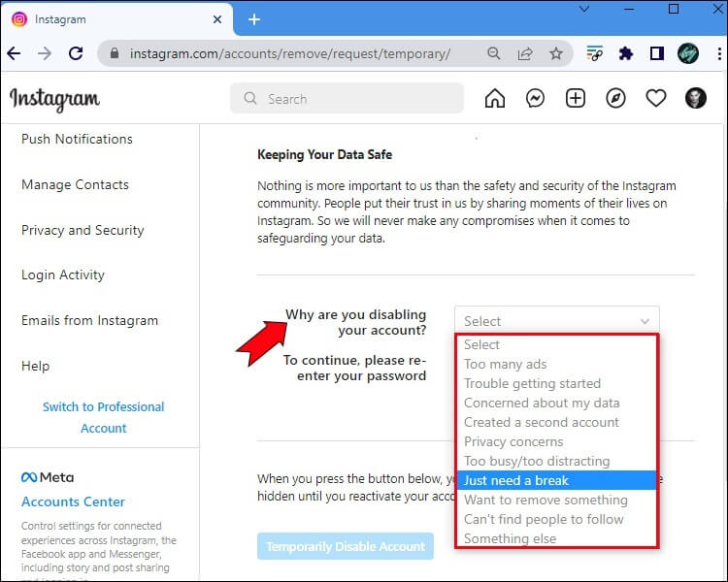Viewport: 728px width, 582px height.
Task: Open the Explore compass icon
Action: (615, 98)
